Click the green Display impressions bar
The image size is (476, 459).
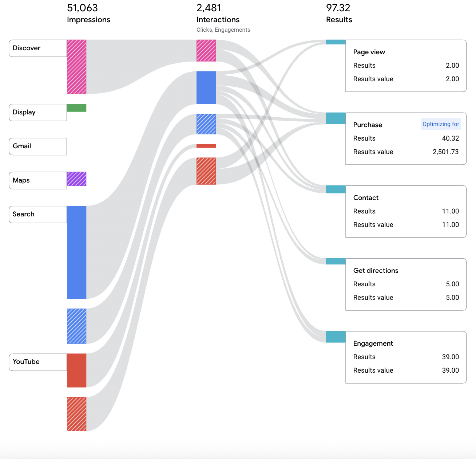point(76,108)
